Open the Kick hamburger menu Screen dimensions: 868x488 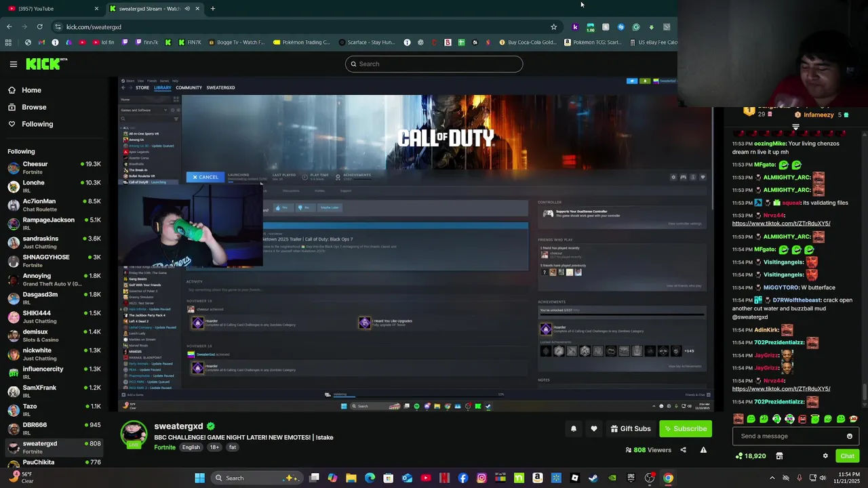point(13,64)
